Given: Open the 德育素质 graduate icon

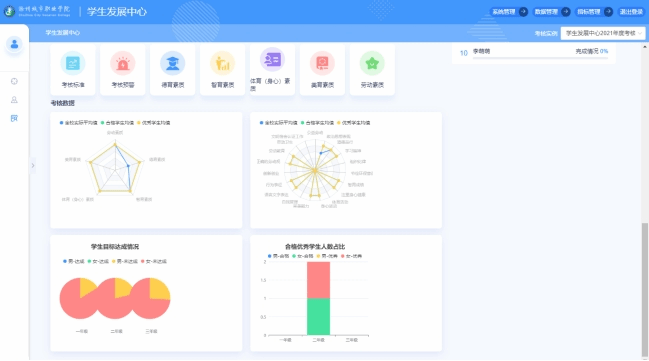Looking at the screenshot, I should tap(173, 63).
